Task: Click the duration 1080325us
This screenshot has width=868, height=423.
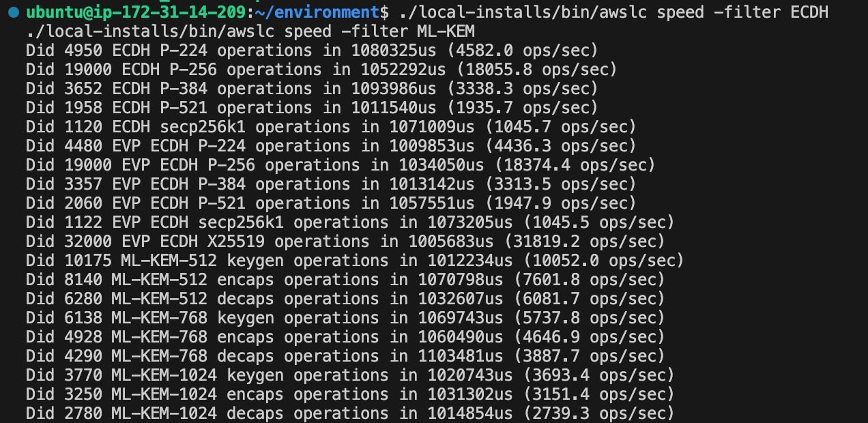Action: (393, 50)
